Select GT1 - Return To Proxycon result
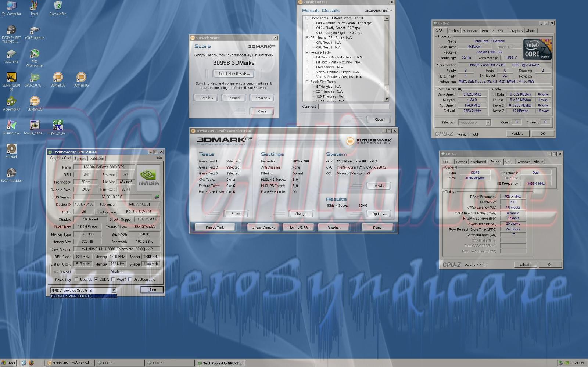588x367 pixels. pos(344,23)
